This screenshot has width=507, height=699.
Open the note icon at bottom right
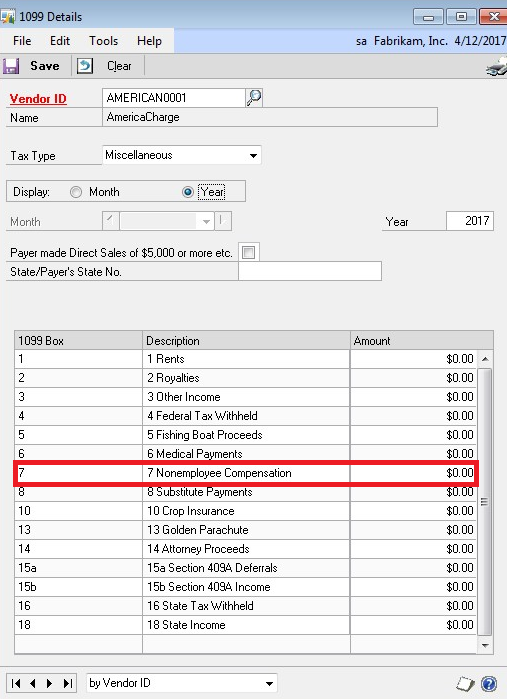466,683
